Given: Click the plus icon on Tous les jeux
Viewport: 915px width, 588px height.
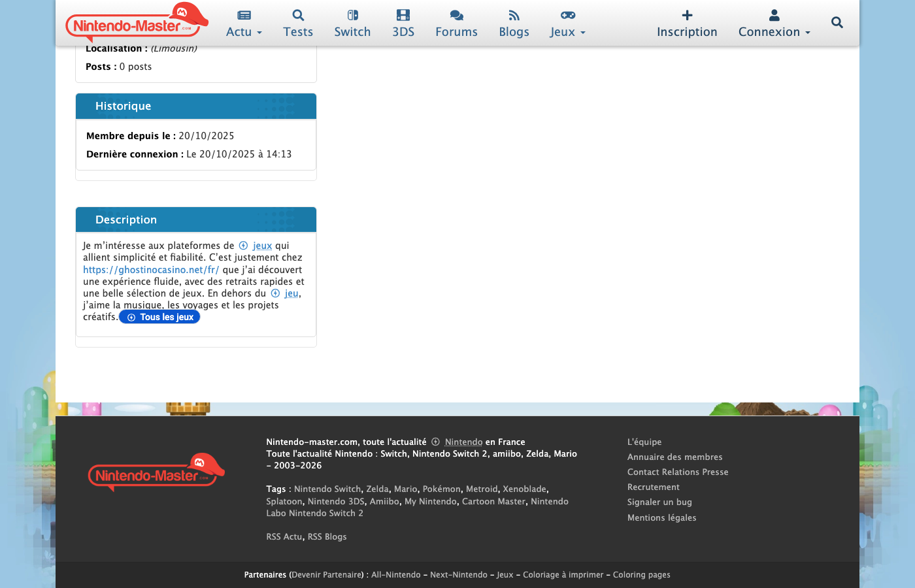Looking at the screenshot, I should point(131,318).
